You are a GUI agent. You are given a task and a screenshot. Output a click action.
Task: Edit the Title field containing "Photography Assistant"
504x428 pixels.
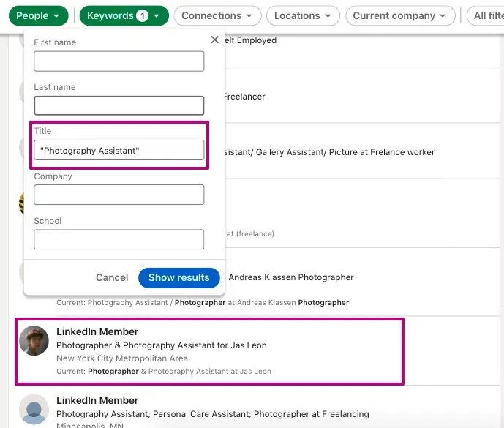coord(119,150)
